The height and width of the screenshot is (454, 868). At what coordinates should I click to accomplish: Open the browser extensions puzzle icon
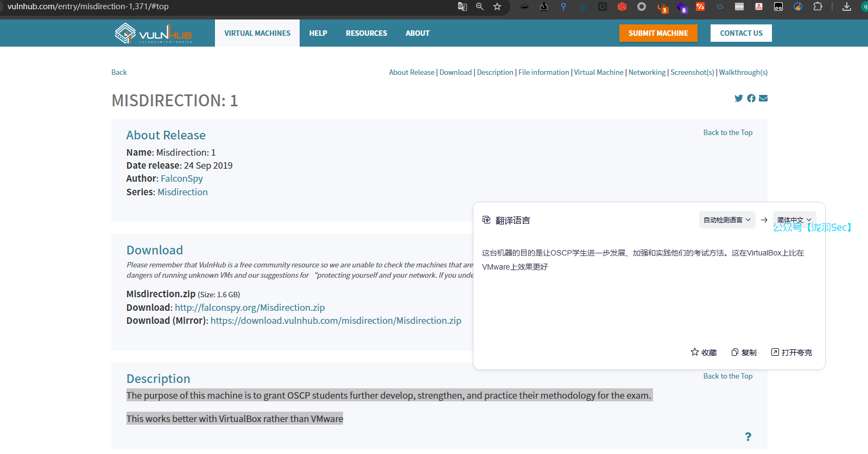tap(818, 7)
